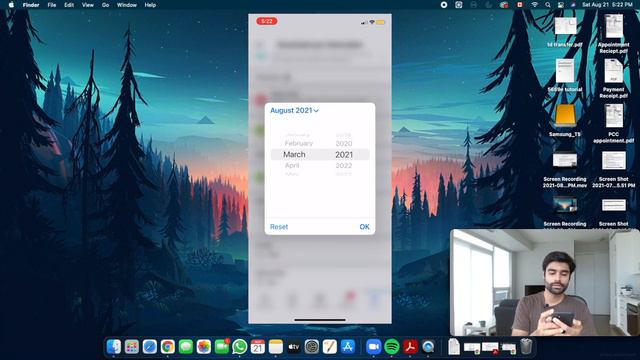Open the Go menu

pos(105,5)
